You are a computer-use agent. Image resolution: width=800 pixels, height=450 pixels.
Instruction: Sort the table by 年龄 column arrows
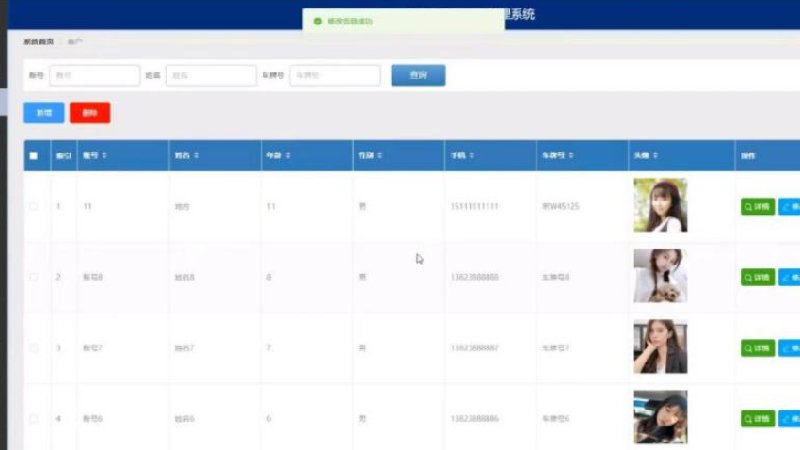[x=288, y=155]
